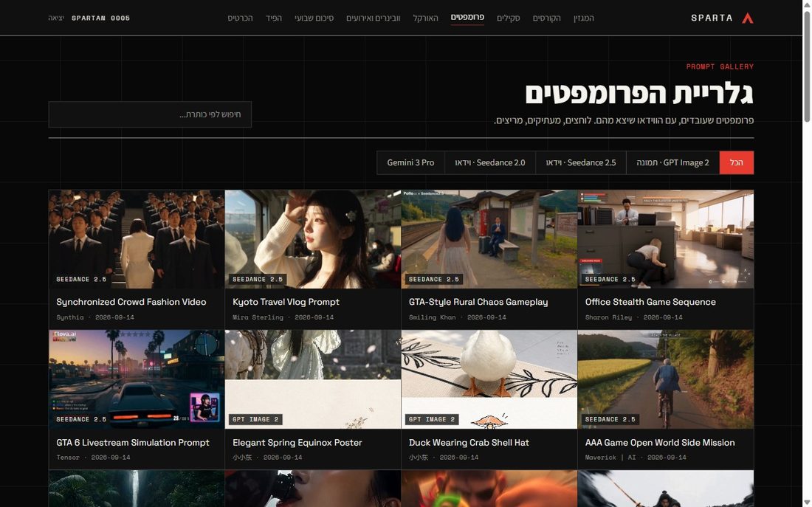The image size is (812, 507).
Task: Select the פרומפטים nav tab
Action: pos(467,18)
